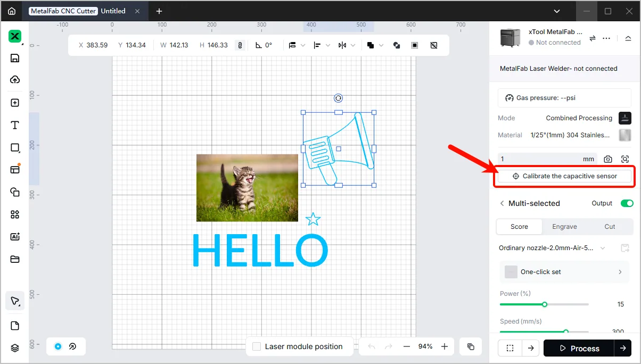Open the xTool logo menu

coord(15,36)
